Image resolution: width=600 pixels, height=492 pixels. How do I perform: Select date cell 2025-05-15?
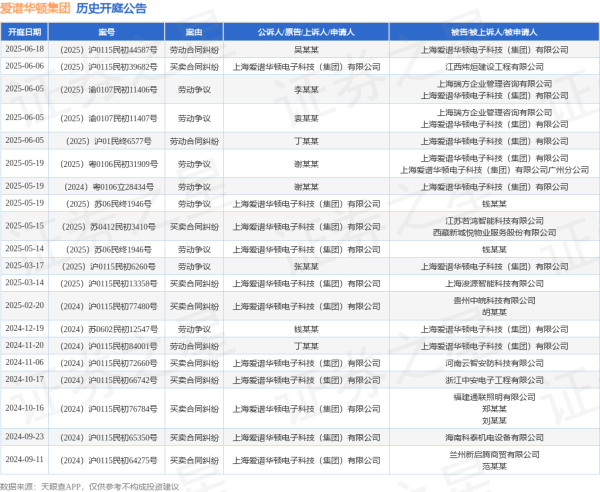[x=24, y=226]
